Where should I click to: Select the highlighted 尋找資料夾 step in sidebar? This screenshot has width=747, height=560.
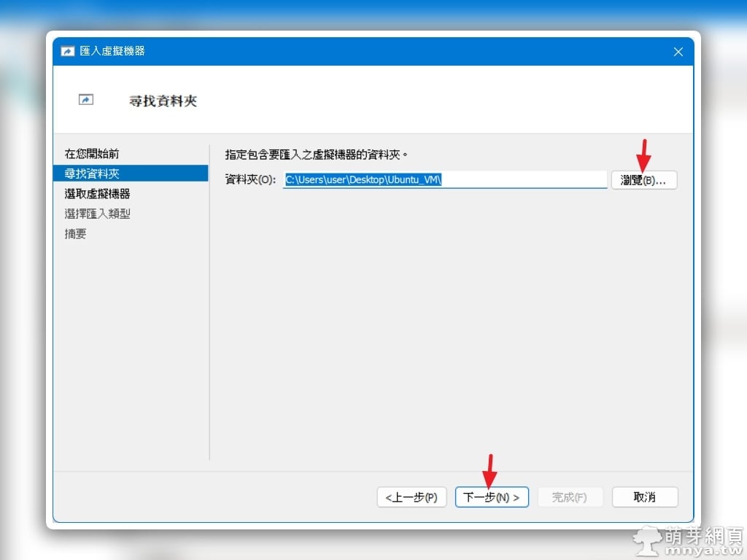click(92, 174)
